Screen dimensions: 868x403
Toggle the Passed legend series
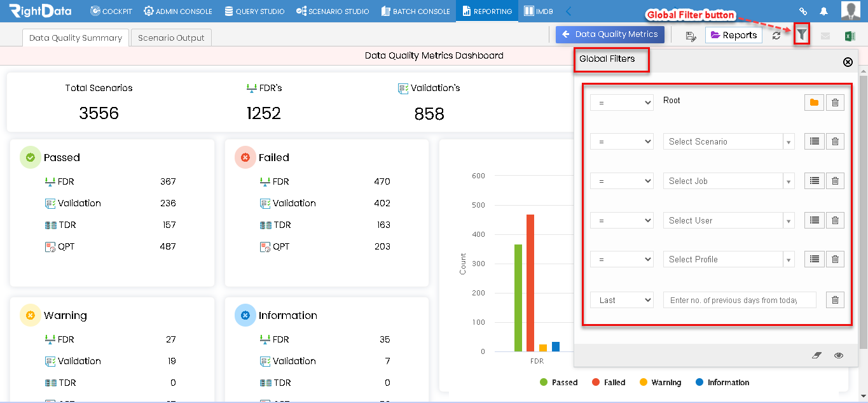pyautogui.click(x=558, y=383)
